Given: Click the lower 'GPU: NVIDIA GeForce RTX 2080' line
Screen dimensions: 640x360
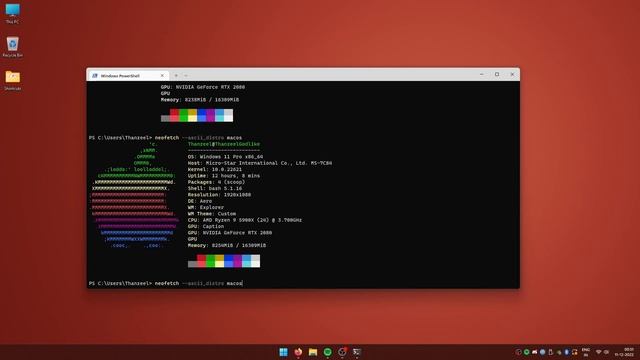Looking at the screenshot, I should (x=230, y=233).
